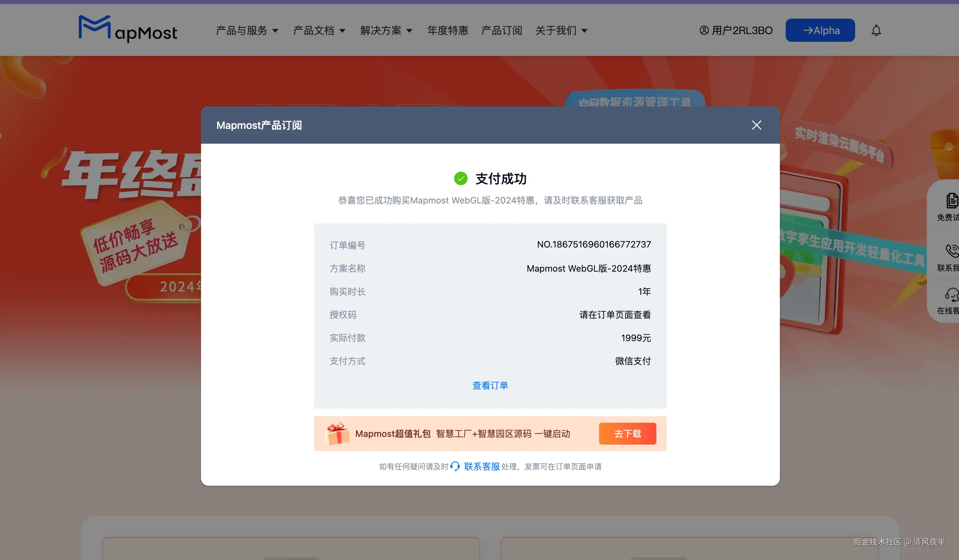Screen dimensions: 959x560
Task: Expand the 产品与服务 dropdown menu
Action: [247, 31]
